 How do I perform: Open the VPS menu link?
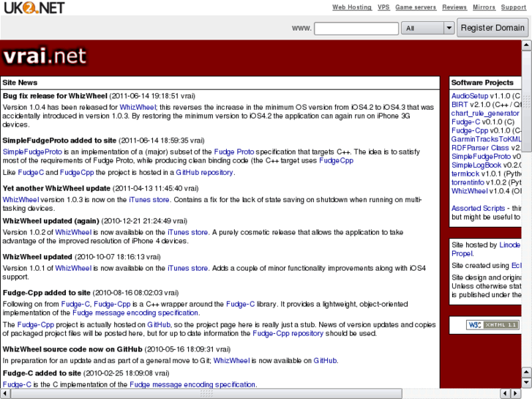click(x=383, y=7)
